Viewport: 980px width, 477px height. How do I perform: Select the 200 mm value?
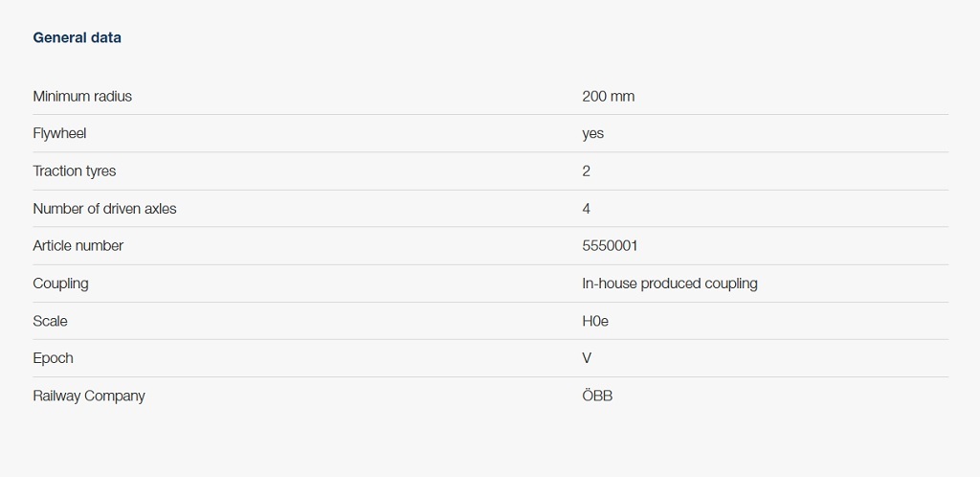click(x=608, y=96)
